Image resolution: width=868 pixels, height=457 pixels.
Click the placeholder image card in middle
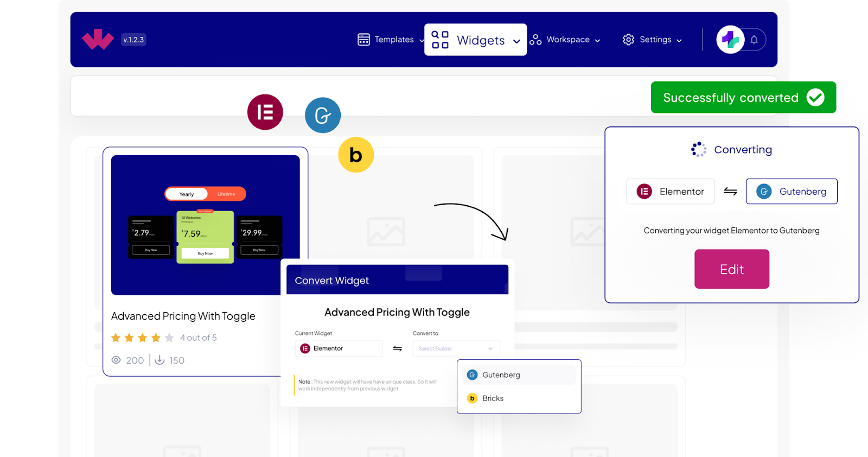pos(386,232)
